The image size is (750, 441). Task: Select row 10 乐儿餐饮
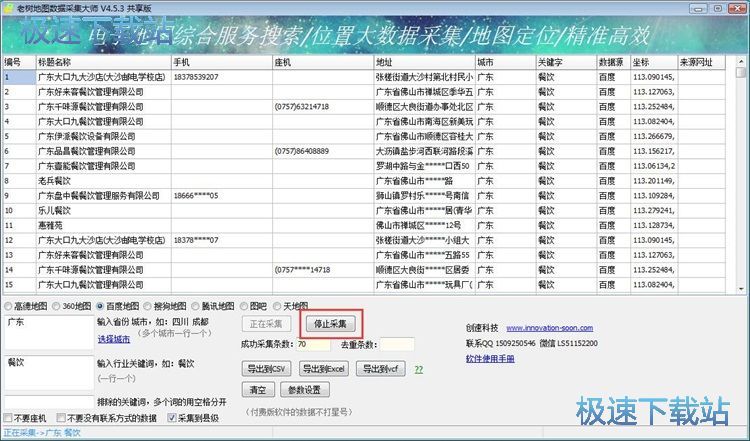tap(104, 210)
